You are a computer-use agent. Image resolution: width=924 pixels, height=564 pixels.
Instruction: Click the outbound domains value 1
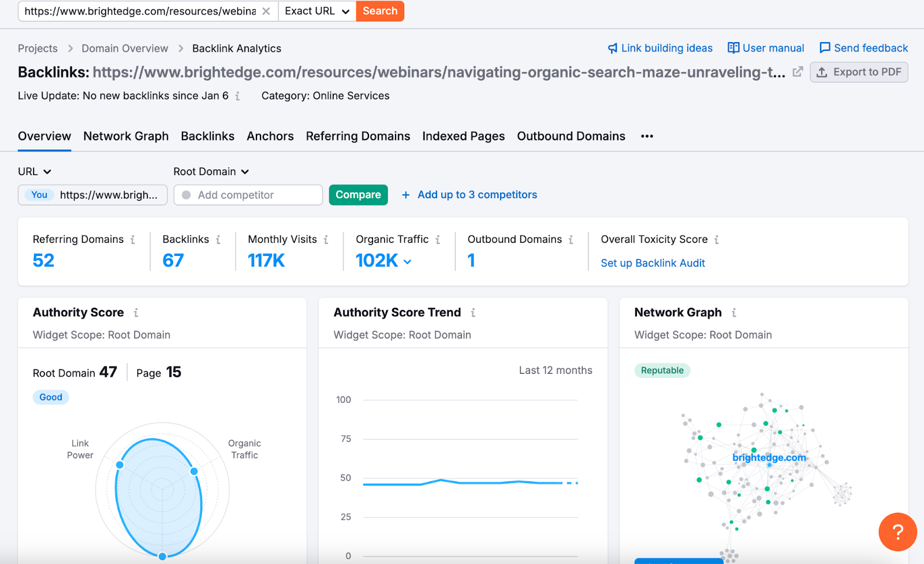pyautogui.click(x=471, y=261)
